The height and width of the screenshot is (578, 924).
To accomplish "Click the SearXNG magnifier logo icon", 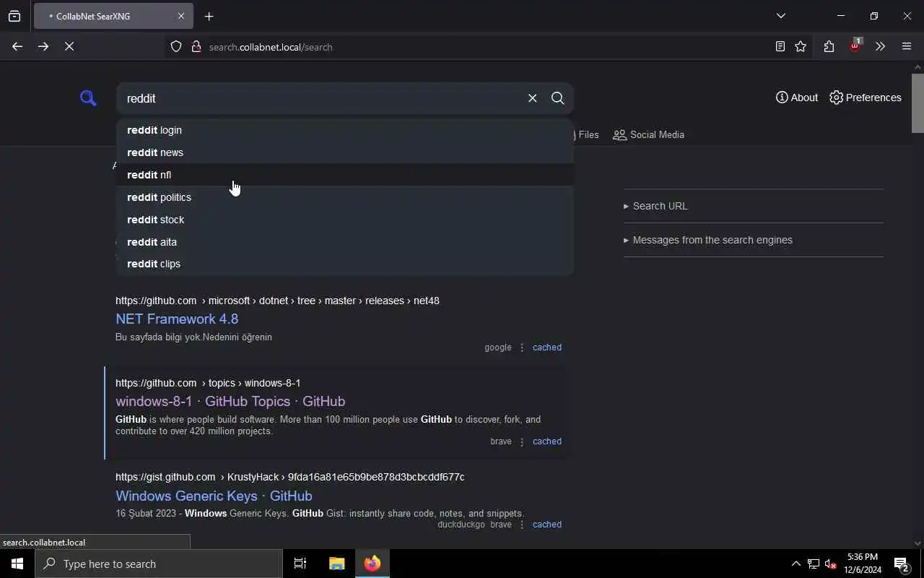I will (x=88, y=98).
